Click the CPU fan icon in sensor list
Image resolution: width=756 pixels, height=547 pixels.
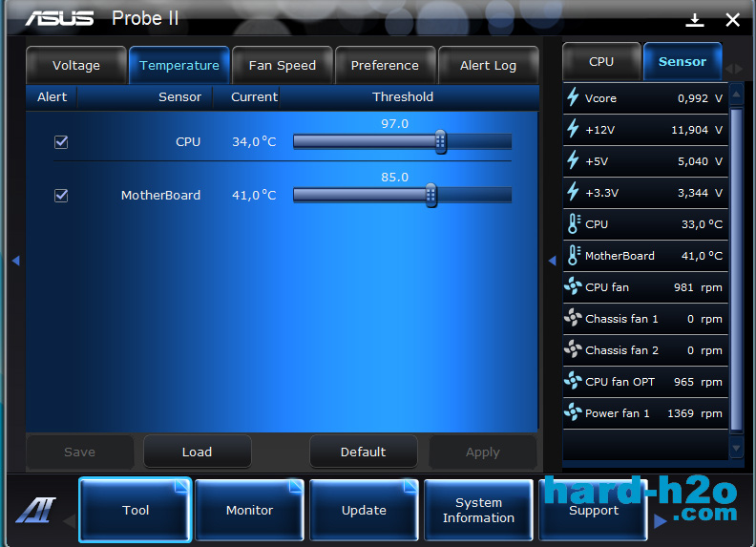(573, 286)
